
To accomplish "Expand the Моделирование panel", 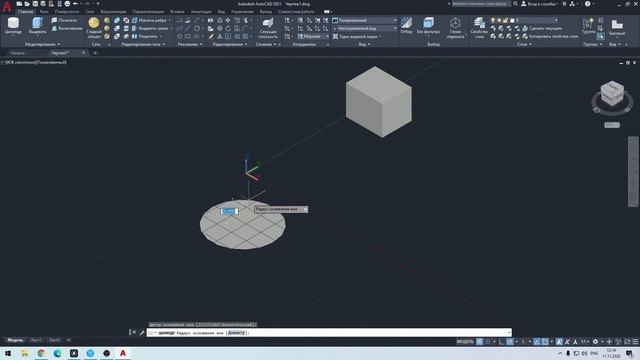I will coord(42,44).
